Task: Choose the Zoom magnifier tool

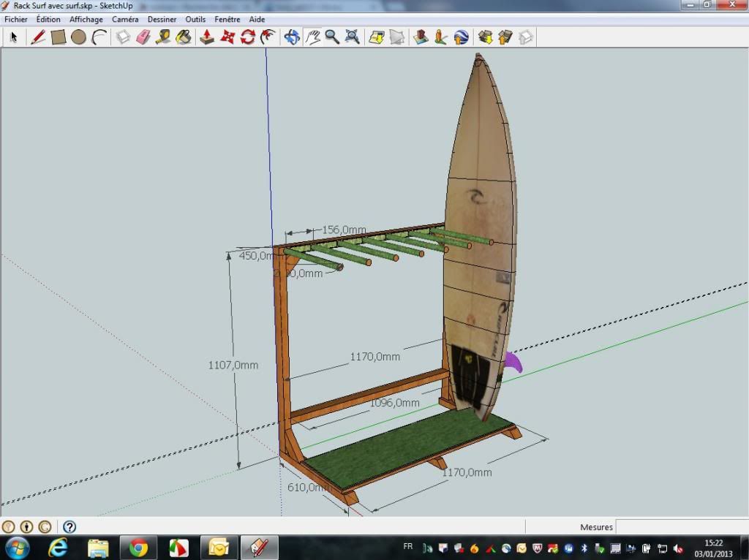Action: coord(332,37)
